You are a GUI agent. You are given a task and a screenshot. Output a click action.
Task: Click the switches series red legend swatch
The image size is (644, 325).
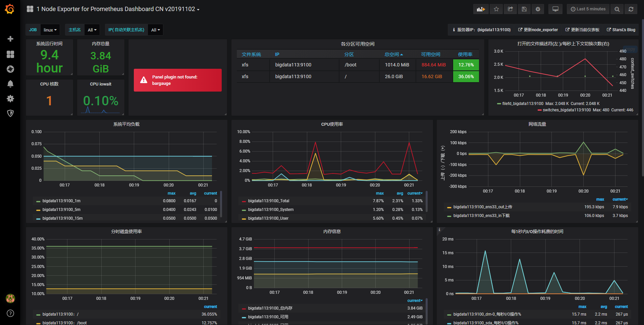pos(540,110)
